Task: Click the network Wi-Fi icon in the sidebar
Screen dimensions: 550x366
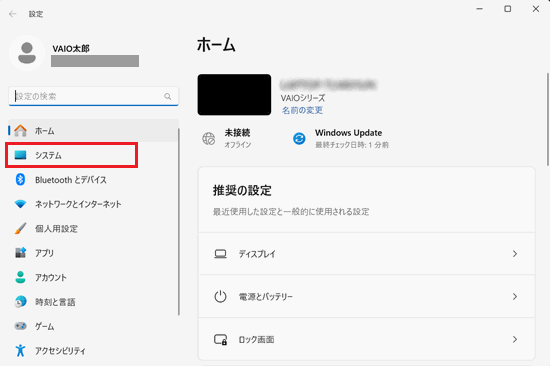Action: point(20,204)
